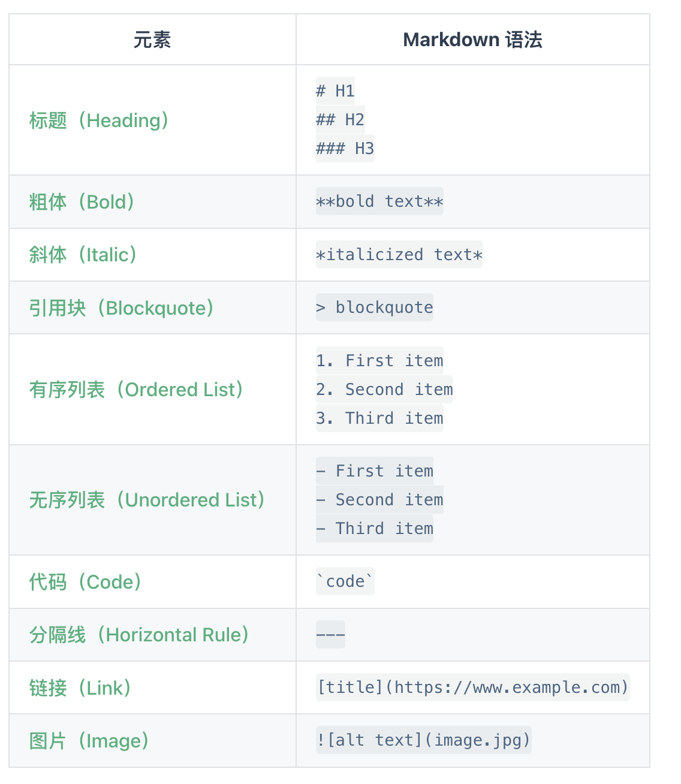This screenshot has height=784, width=681.
Task: Follow the 链接 (Link) entry
Action: (x=80, y=688)
